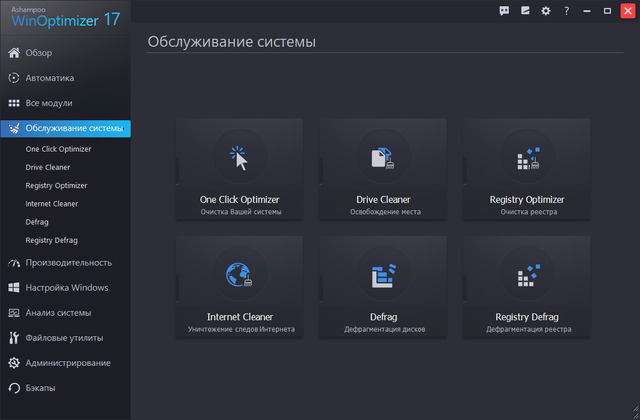This screenshot has width=640, height=420.
Task: Open the One Click Optimizer tile icon
Action: tap(238, 158)
